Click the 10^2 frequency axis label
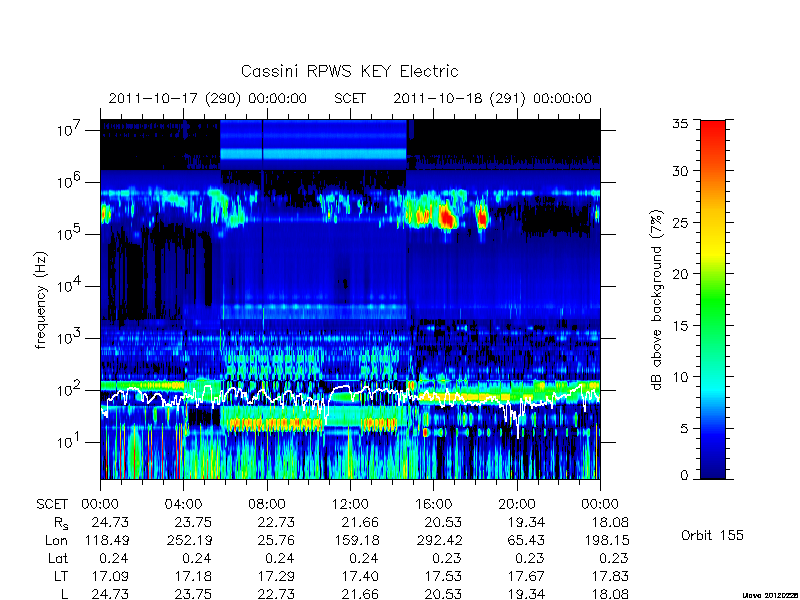Image resolution: width=800 pixels, height=600 pixels. point(68,390)
